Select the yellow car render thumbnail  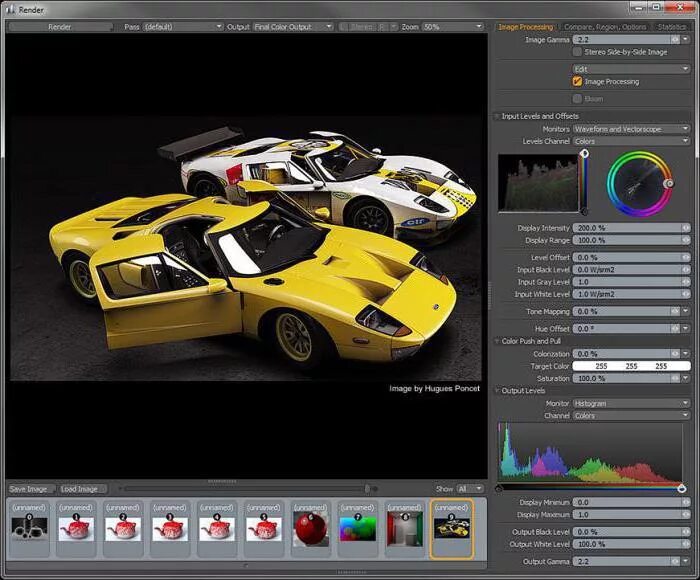[451, 527]
